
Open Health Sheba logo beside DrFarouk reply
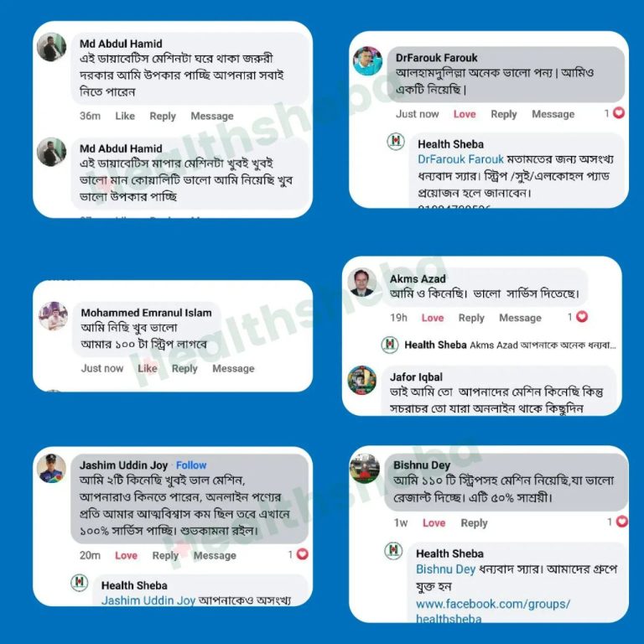(x=396, y=141)
